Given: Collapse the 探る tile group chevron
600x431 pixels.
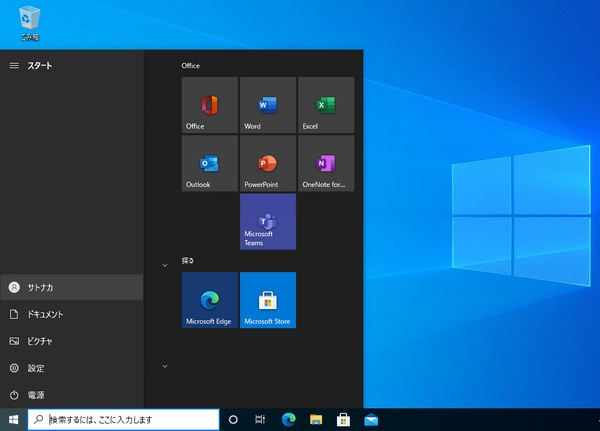Looking at the screenshot, I should click(x=165, y=265).
